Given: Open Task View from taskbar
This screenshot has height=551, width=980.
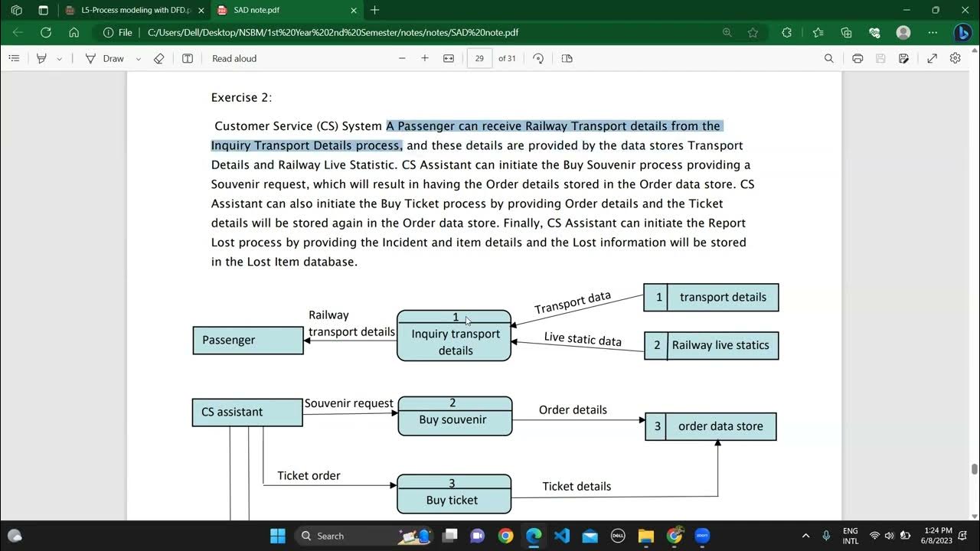Looking at the screenshot, I should click(449, 536).
